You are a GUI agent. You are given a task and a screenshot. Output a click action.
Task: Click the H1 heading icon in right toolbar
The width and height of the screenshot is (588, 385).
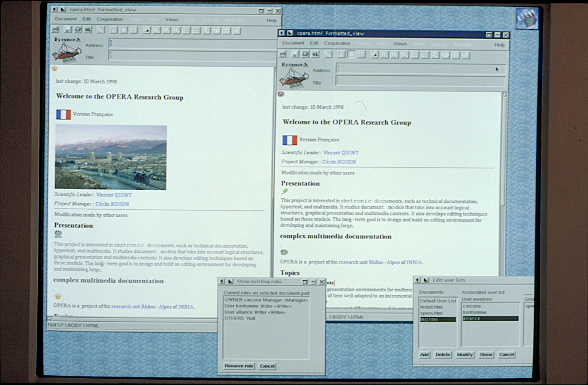[x=384, y=55]
